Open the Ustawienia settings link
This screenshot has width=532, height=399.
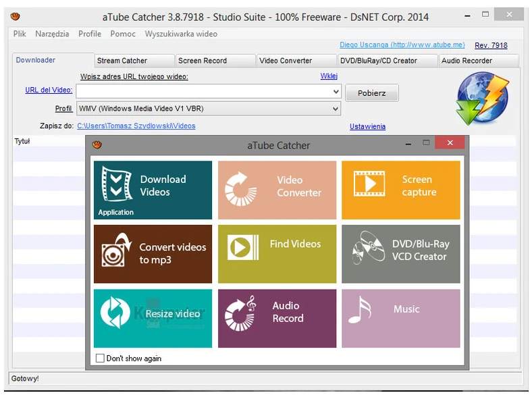pyautogui.click(x=367, y=126)
